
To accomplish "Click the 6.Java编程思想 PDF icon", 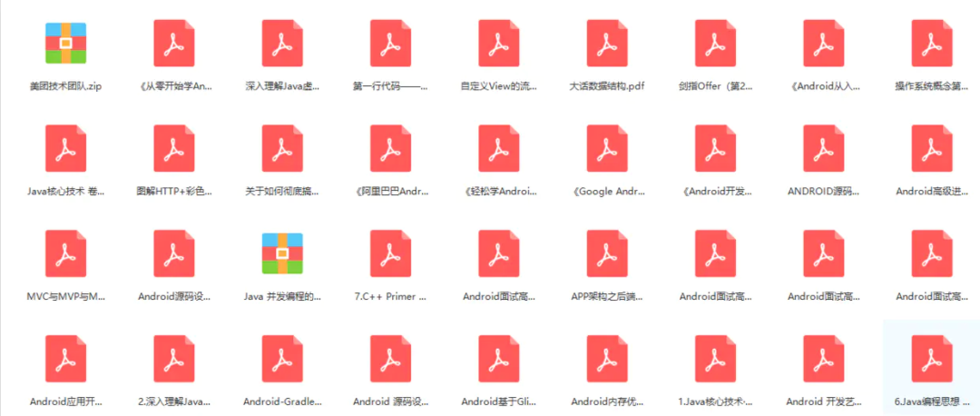I will pyautogui.click(x=932, y=359).
